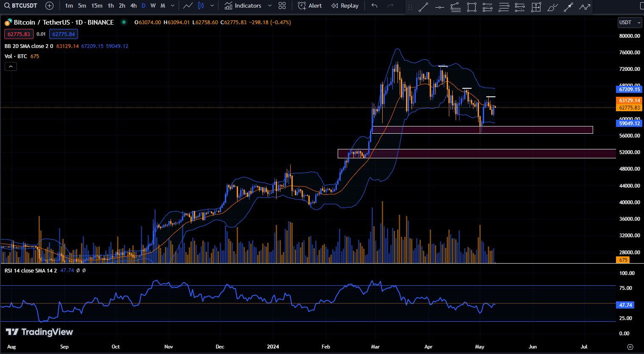Undo the last chart action
This screenshot has height=354, width=644.
point(374,6)
